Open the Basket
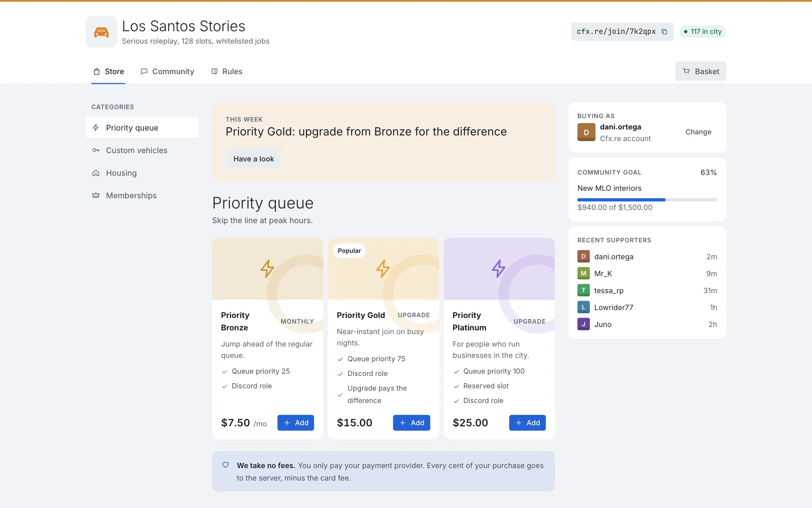Viewport: 812px width, 508px height. [700, 71]
